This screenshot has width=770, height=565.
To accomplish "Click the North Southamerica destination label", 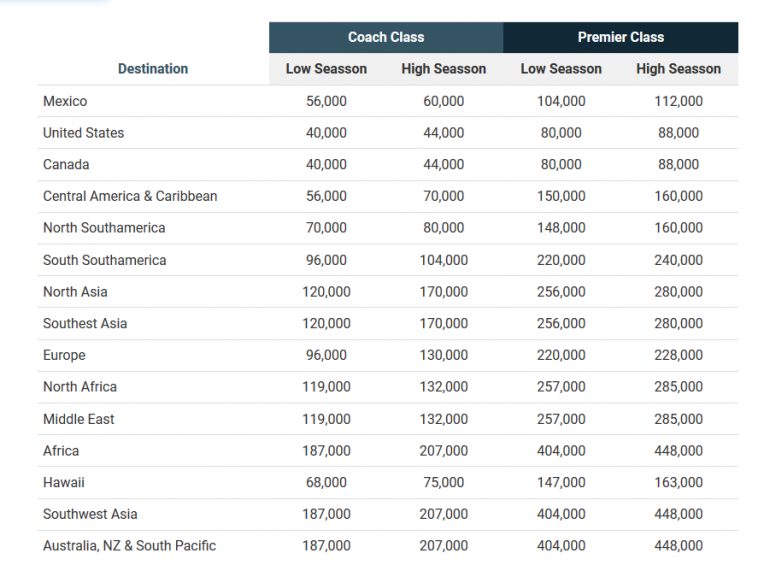I will pos(104,228).
